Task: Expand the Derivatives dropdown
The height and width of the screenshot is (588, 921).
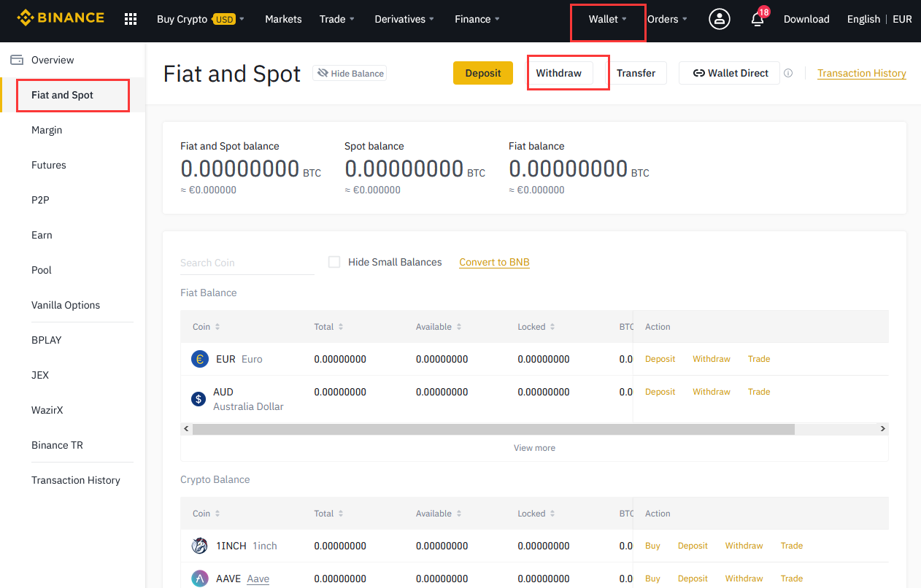Action: (x=404, y=19)
